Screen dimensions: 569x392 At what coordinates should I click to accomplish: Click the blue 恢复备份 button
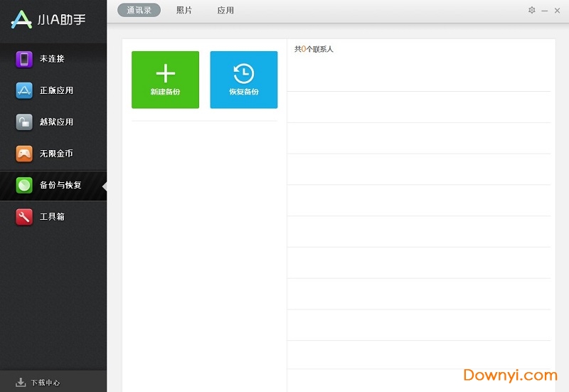pyautogui.click(x=244, y=80)
